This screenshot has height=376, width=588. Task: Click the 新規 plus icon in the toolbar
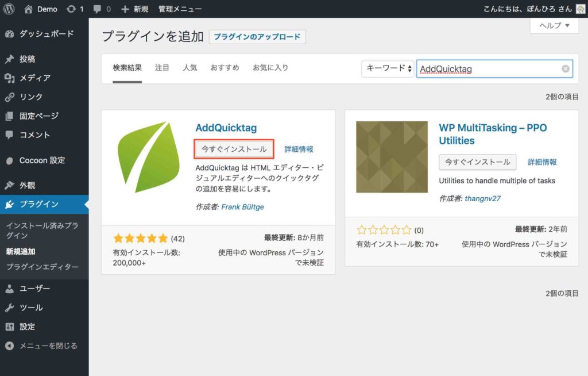pos(126,9)
